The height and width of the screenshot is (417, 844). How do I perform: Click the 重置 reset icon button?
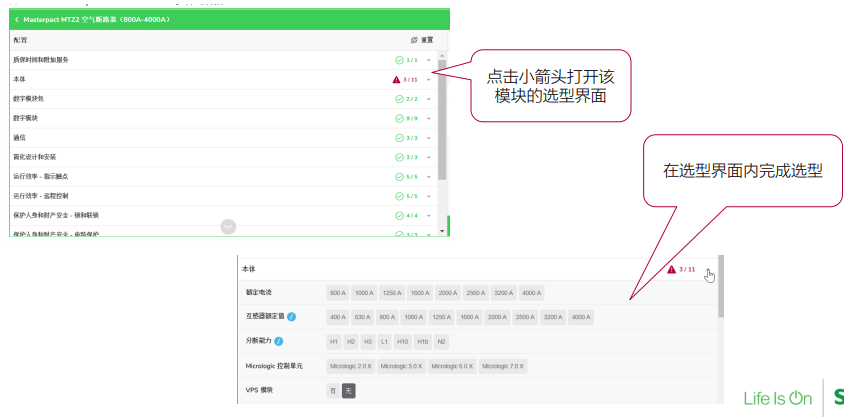coord(414,40)
